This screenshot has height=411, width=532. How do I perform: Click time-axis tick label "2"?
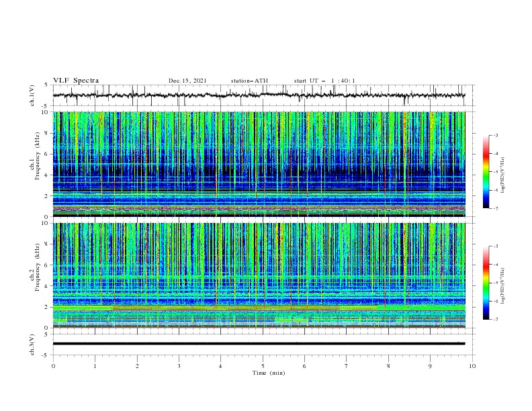137,366
